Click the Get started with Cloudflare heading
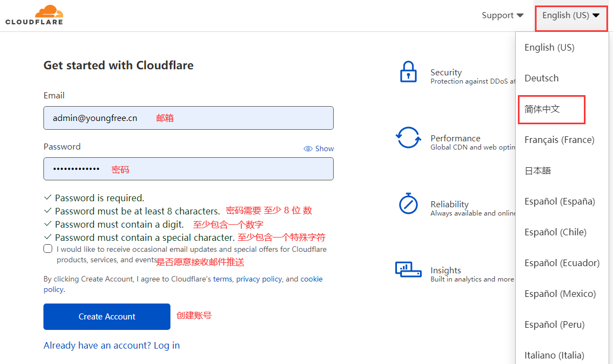This screenshot has height=364, width=613. tap(118, 65)
